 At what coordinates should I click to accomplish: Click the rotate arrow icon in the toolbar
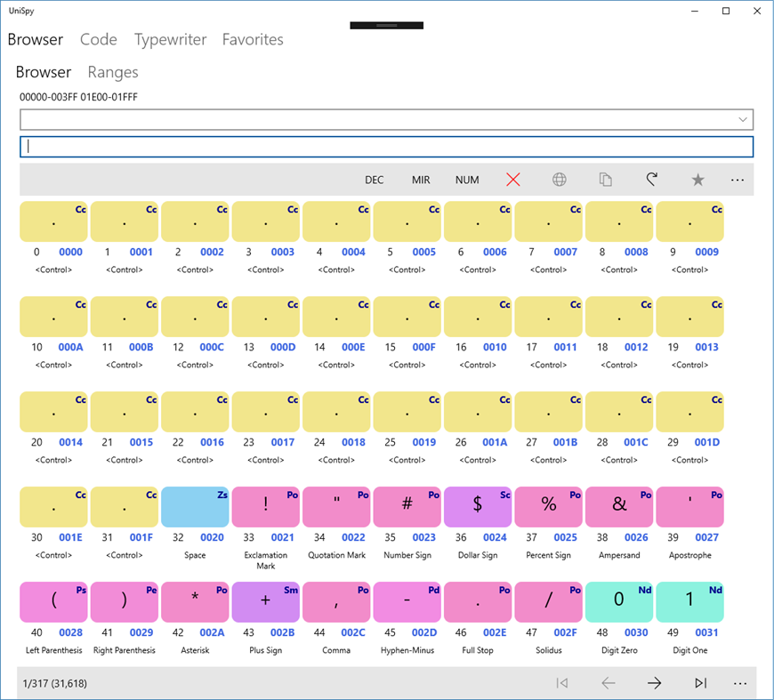click(652, 180)
